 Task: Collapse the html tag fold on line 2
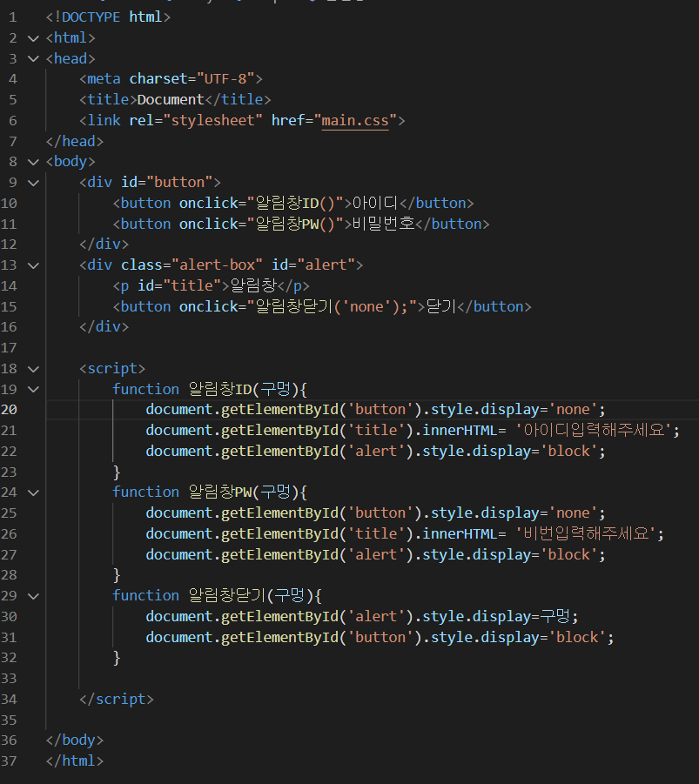(33, 38)
